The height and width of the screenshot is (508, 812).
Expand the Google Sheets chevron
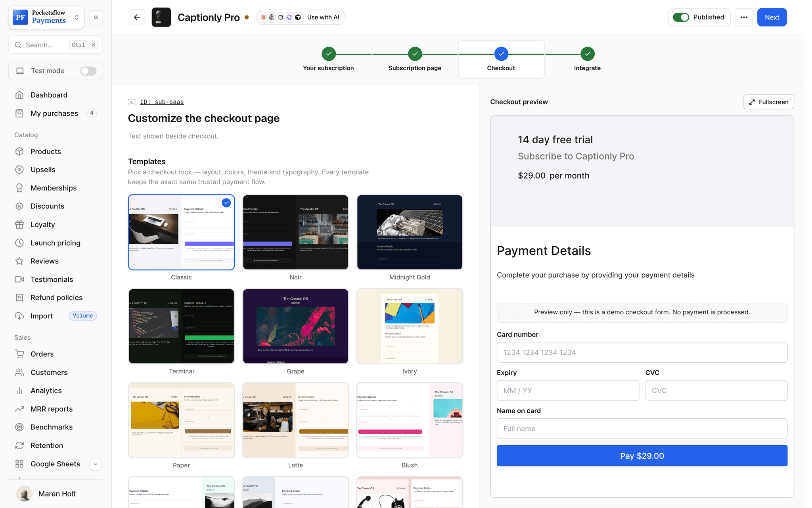(x=96, y=464)
